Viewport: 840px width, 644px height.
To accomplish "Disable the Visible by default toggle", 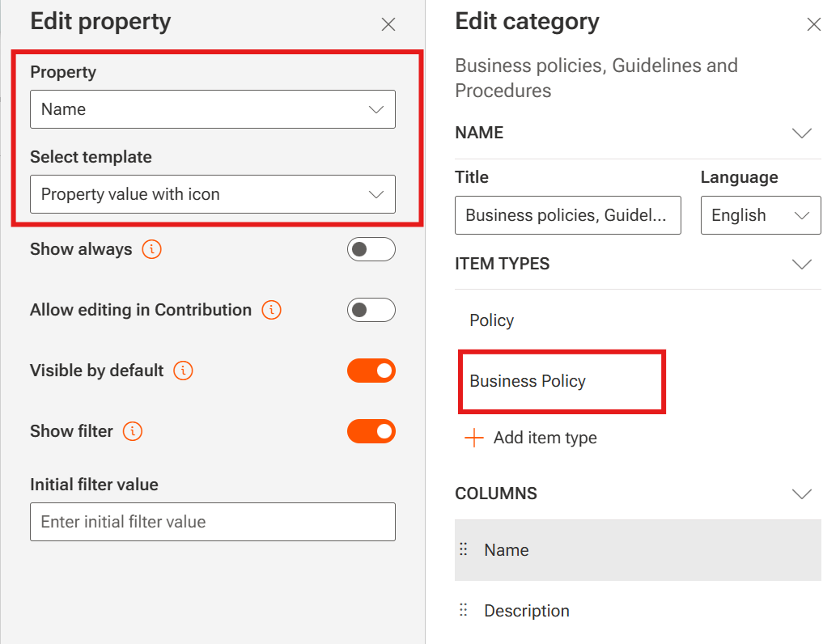I will 371,371.
